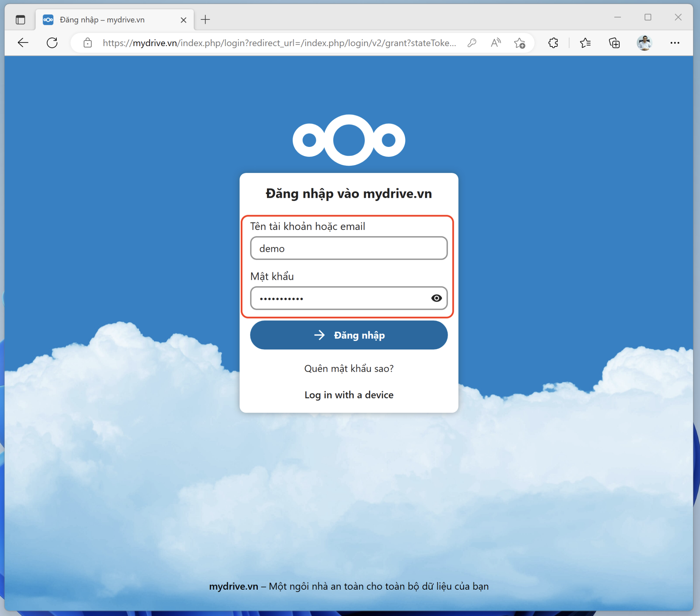Open the browser profile avatar

point(645,42)
